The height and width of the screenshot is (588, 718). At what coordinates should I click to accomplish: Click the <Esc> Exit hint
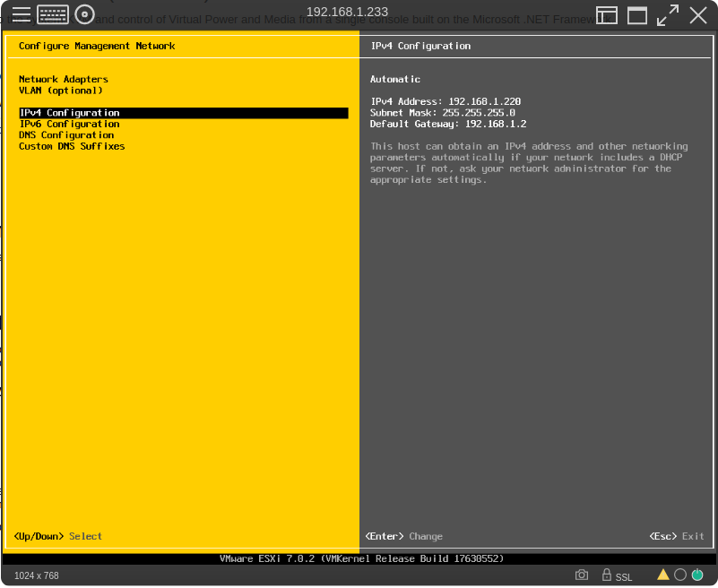677,536
